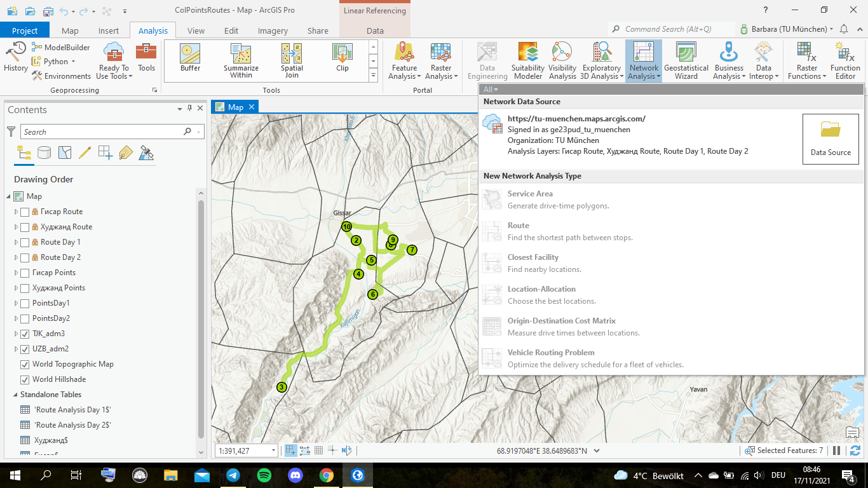Pause map drawing in the status bar
The height and width of the screenshot is (488, 868).
(x=837, y=451)
